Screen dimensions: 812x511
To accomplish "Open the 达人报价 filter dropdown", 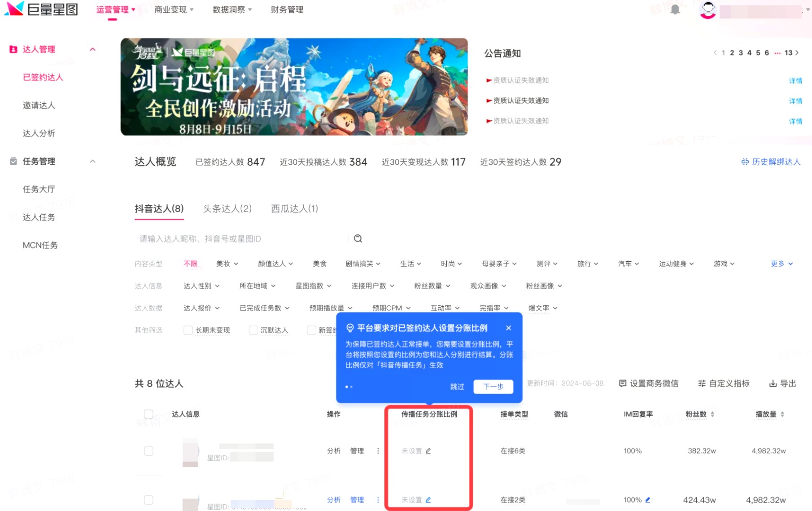I will (x=201, y=308).
